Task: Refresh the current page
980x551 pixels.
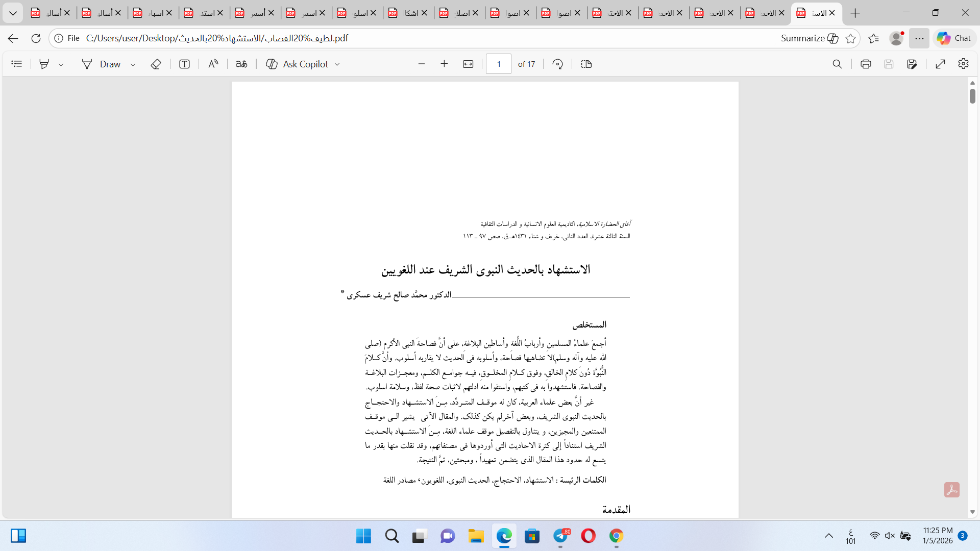Action: click(36, 38)
